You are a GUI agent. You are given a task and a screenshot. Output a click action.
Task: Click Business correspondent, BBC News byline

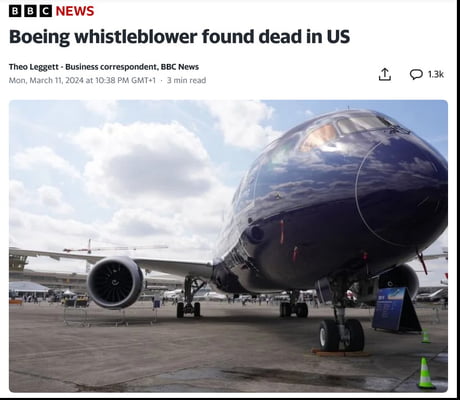point(132,67)
